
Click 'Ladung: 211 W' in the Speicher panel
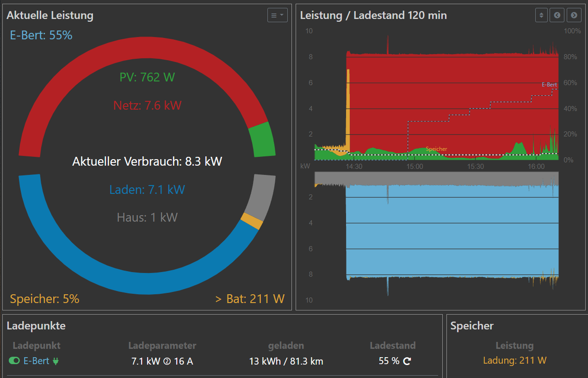(x=514, y=360)
